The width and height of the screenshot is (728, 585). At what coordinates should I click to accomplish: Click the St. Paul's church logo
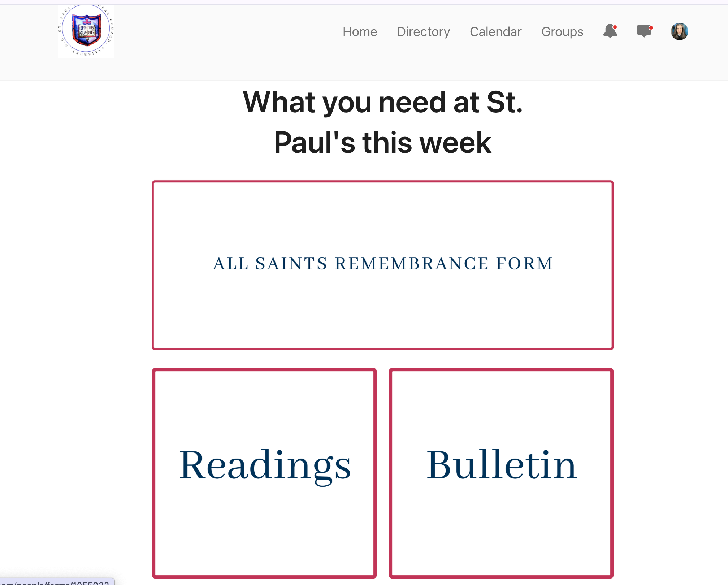(x=86, y=31)
